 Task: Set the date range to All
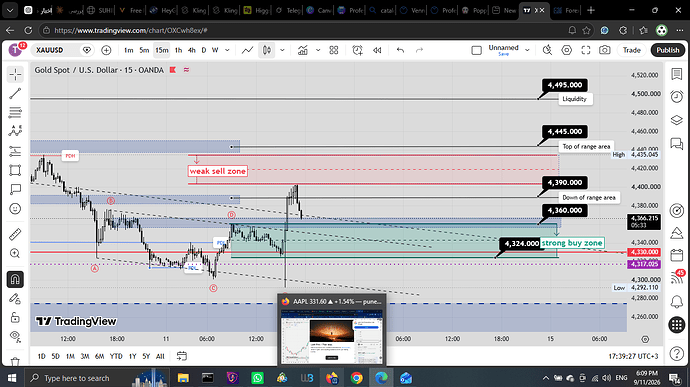click(x=160, y=356)
